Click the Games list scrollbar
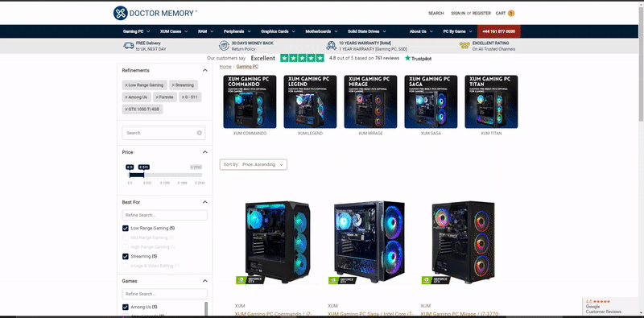This screenshot has height=318, width=644. point(206,309)
